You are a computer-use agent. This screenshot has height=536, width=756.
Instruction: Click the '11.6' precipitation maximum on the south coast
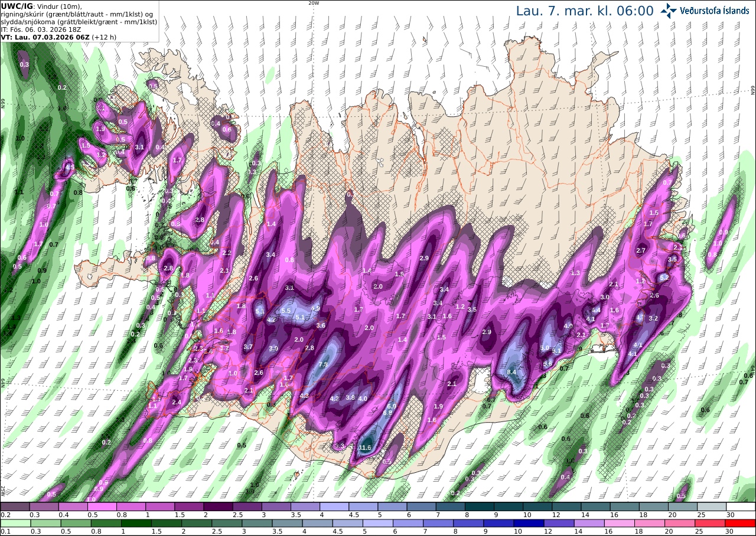tap(364, 448)
